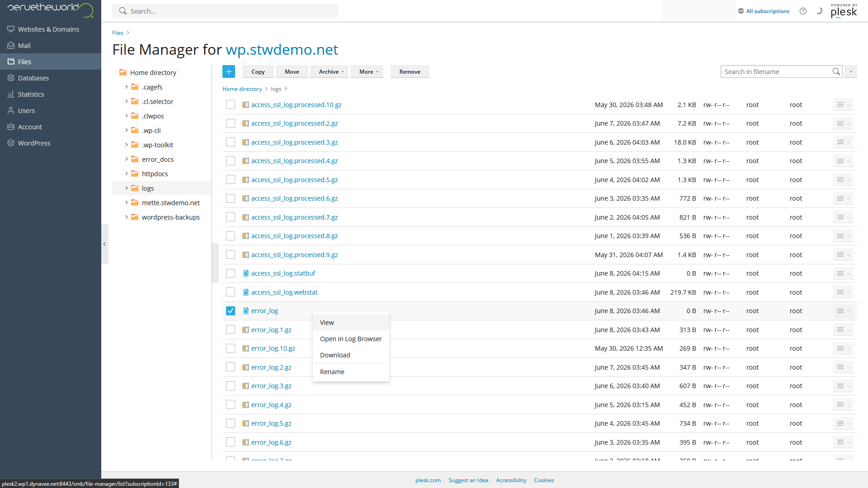Open the search options dropdown arrow

tap(851, 71)
